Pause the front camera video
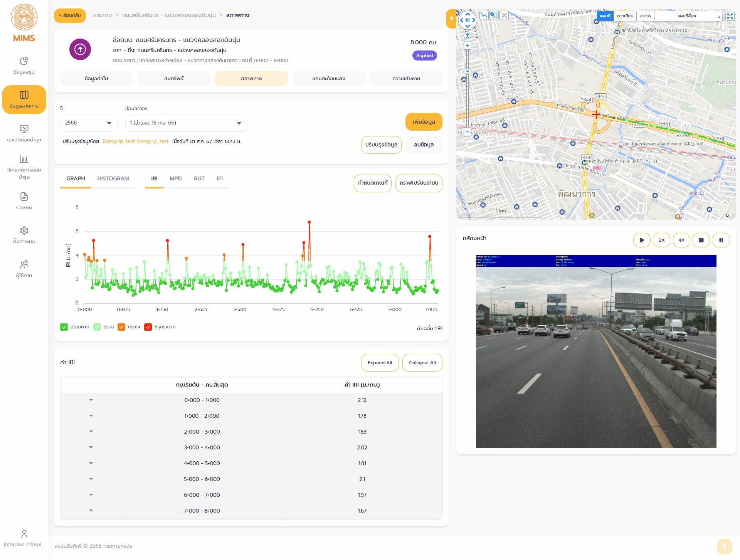 721,240
